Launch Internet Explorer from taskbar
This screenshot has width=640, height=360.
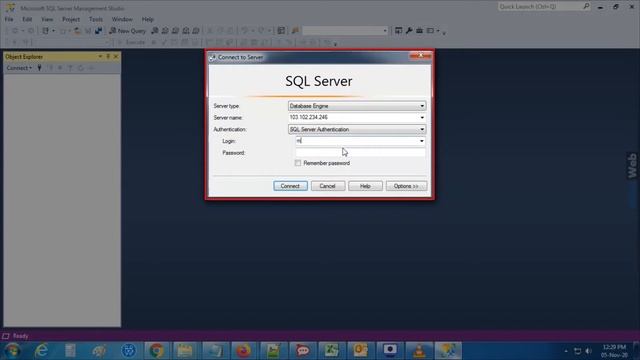click(x=41, y=351)
